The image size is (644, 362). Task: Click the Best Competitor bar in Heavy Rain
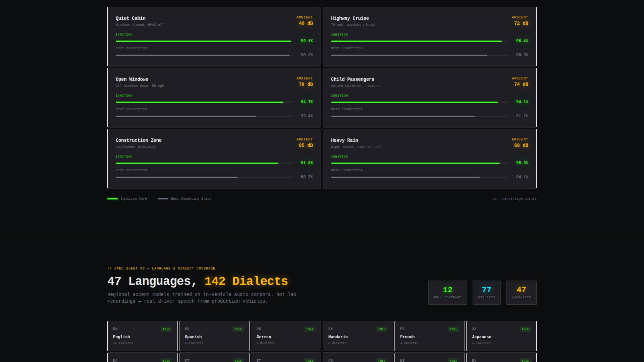[419, 177]
